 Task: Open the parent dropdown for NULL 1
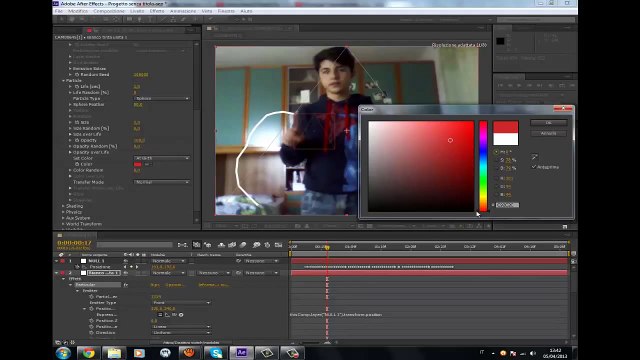coord(261,261)
